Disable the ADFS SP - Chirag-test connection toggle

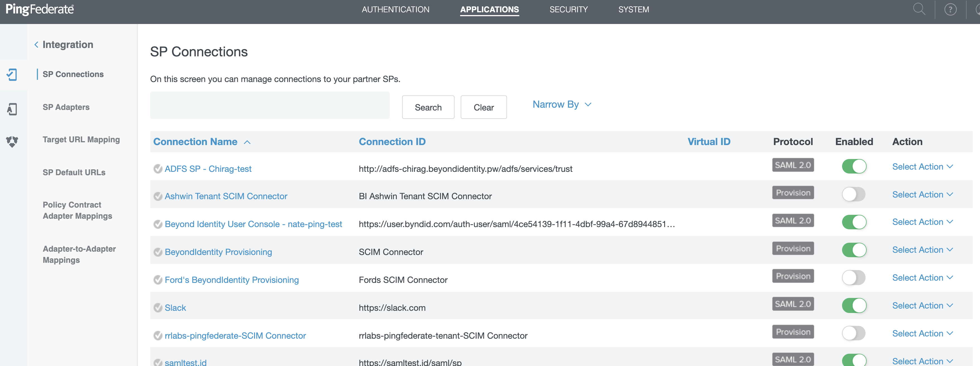(x=854, y=167)
